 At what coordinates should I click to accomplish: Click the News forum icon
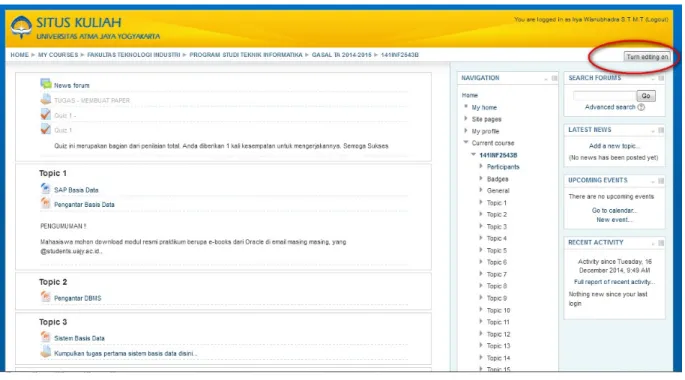tap(46, 84)
